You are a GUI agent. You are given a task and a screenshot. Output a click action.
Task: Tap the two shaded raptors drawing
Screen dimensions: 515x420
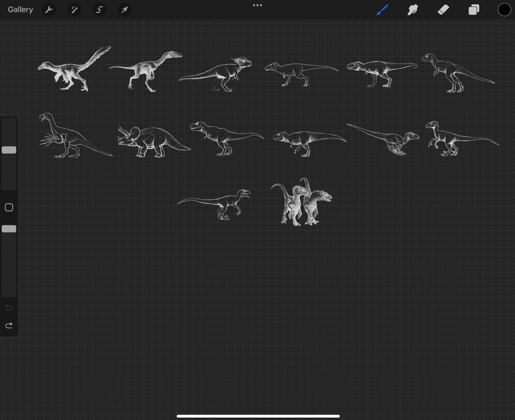click(301, 202)
